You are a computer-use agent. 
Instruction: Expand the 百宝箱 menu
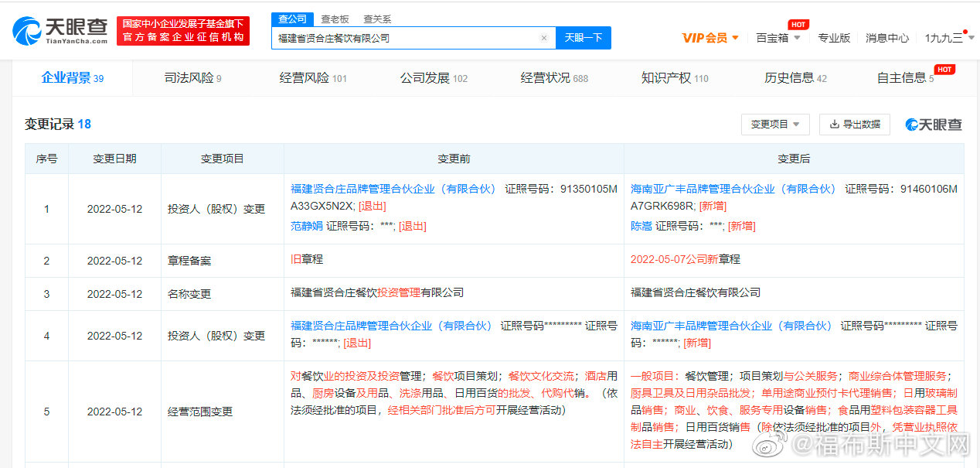(x=778, y=38)
